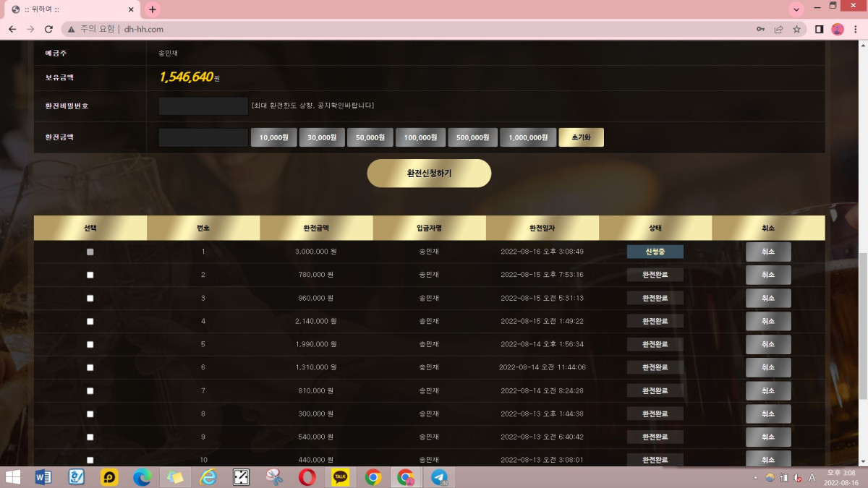The image size is (868, 488).
Task: Check the checkbox for row 2
Action: 90,275
